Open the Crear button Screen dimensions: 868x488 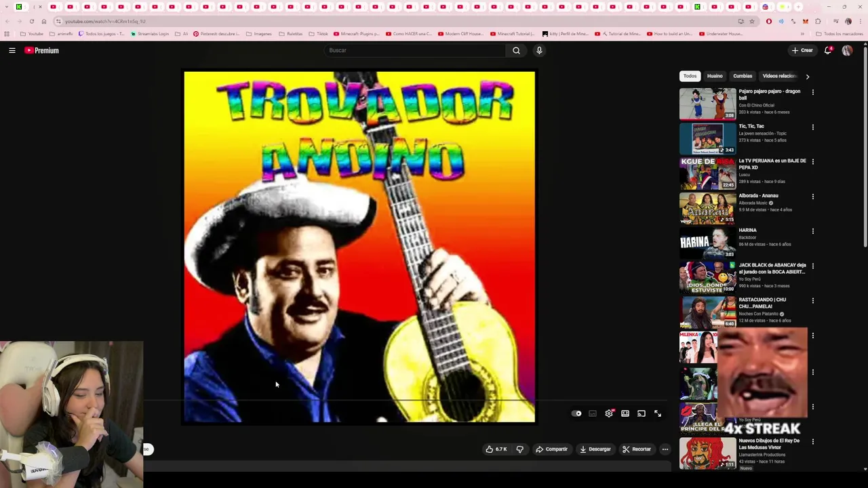tap(802, 50)
